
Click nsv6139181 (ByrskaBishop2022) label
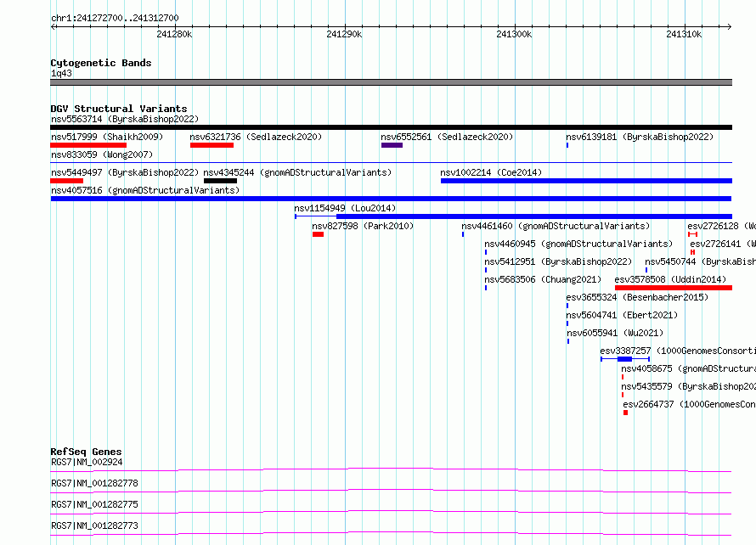click(x=640, y=137)
